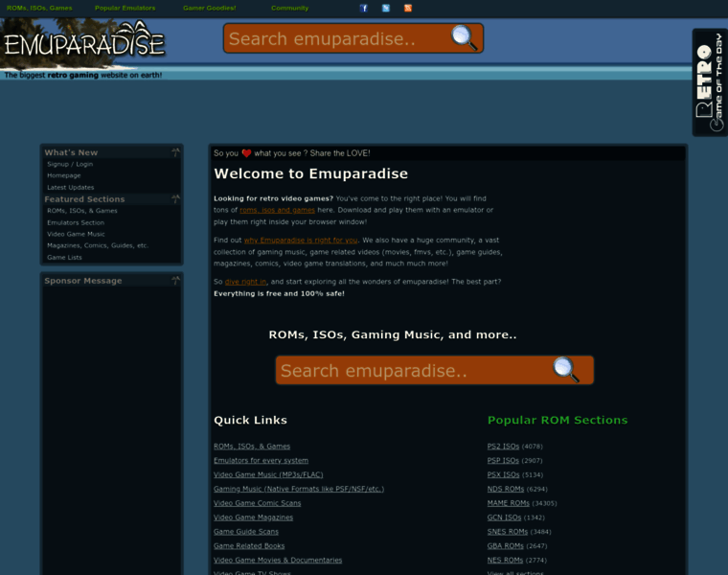The height and width of the screenshot is (575, 728).
Task: Collapse the What's New panel
Action: coord(175,152)
